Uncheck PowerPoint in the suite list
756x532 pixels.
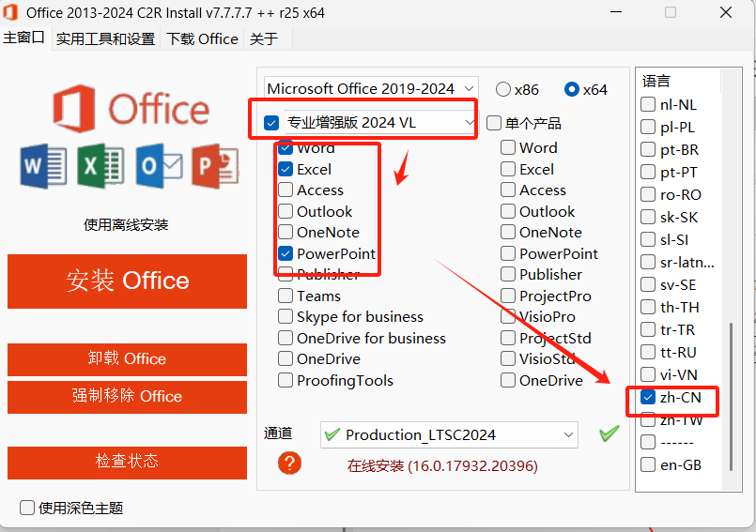coord(285,253)
